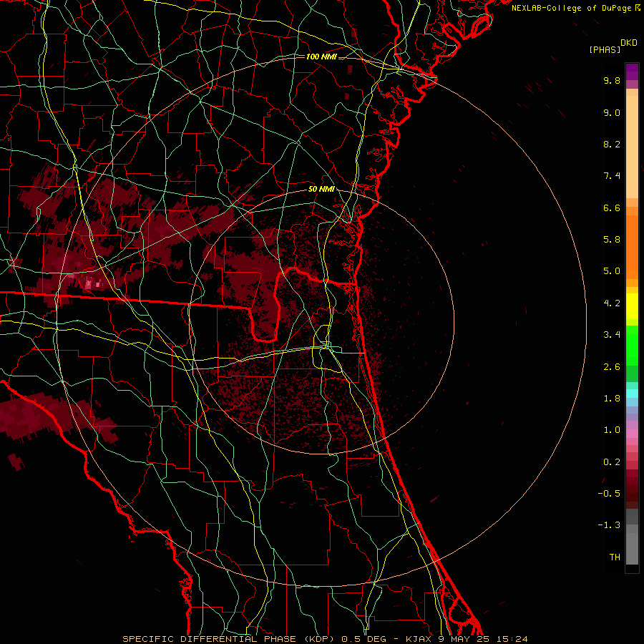Select the 6.6 scale value
Image resolution: width=644 pixels, height=644 pixels.
click(612, 208)
